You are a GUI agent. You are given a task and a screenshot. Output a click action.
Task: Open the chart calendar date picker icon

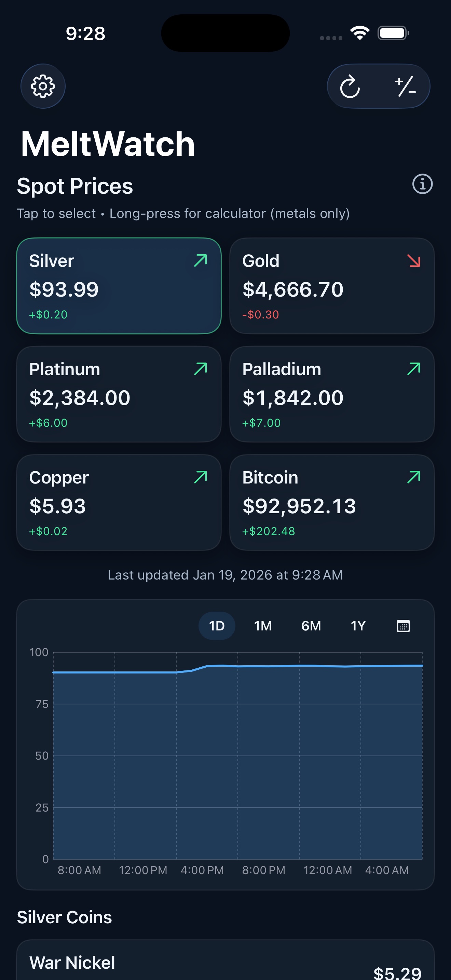click(403, 626)
